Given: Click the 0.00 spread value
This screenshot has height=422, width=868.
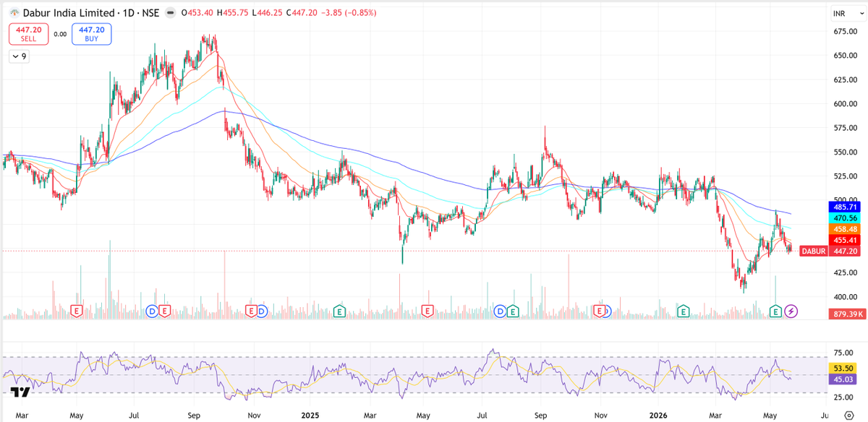Looking at the screenshot, I should [60, 34].
